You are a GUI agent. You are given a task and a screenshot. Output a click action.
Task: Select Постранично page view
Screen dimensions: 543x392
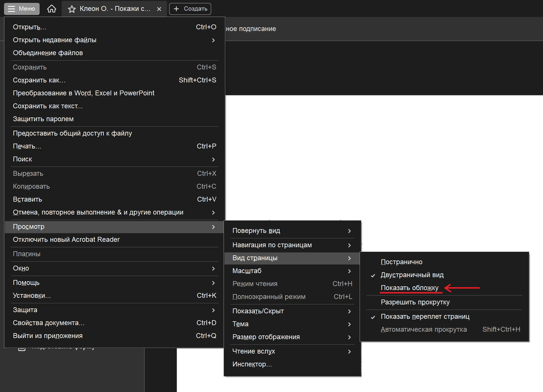point(444,262)
